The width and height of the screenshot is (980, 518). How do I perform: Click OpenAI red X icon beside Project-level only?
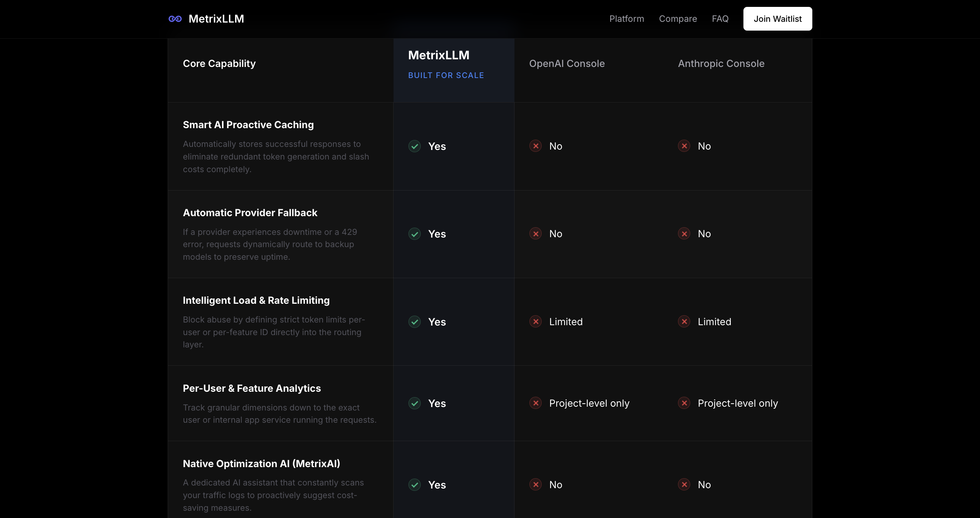tap(536, 403)
